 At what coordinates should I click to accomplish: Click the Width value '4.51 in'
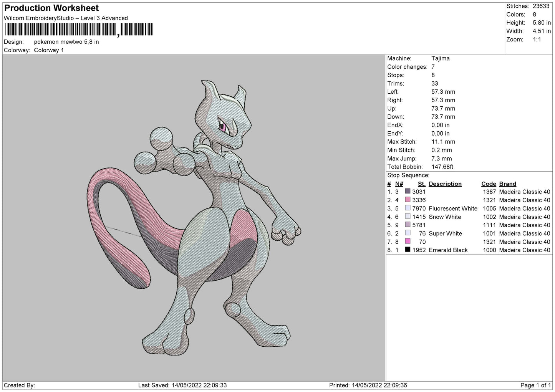point(542,31)
